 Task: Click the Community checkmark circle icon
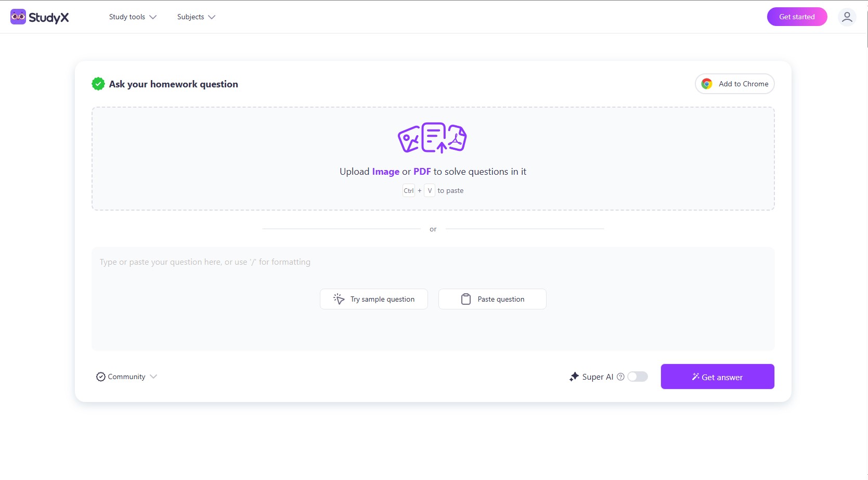point(101,377)
